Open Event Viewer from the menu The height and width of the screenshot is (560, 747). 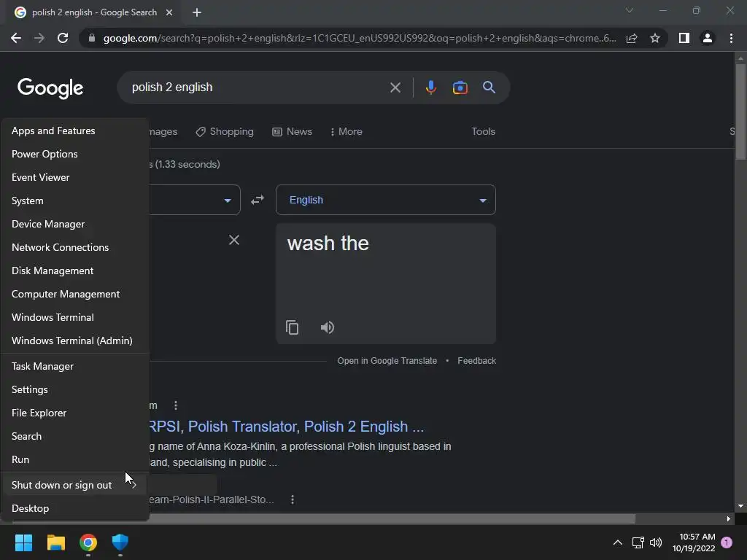pyautogui.click(x=75, y=178)
